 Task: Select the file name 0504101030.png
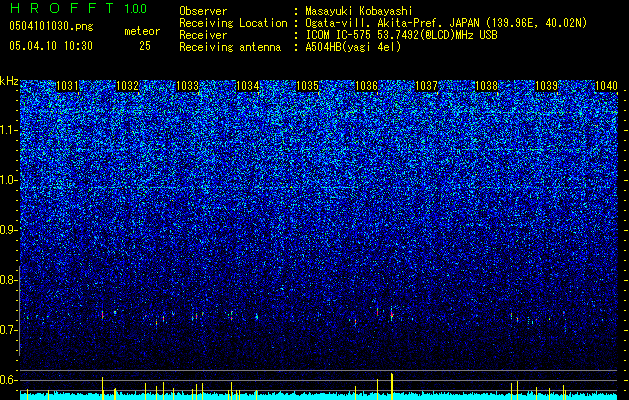(51, 26)
